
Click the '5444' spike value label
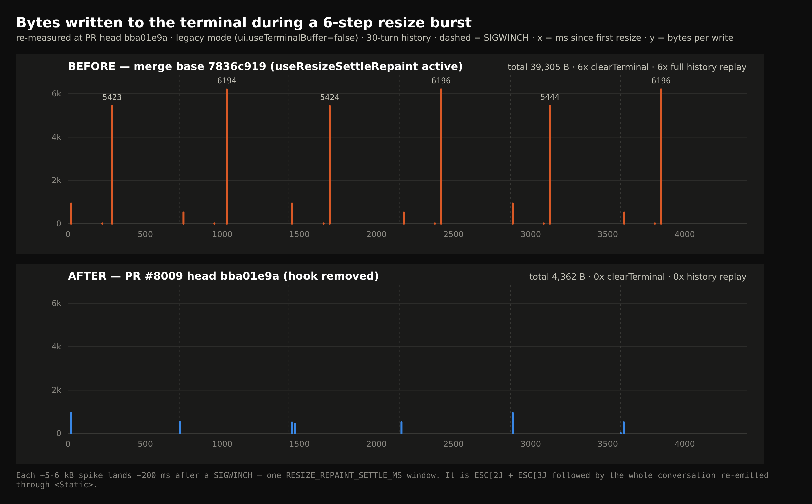[x=550, y=97]
